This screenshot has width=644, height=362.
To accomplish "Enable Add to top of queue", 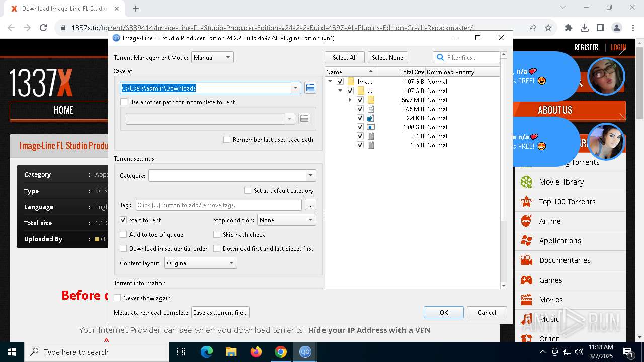I will [x=123, y=235].
